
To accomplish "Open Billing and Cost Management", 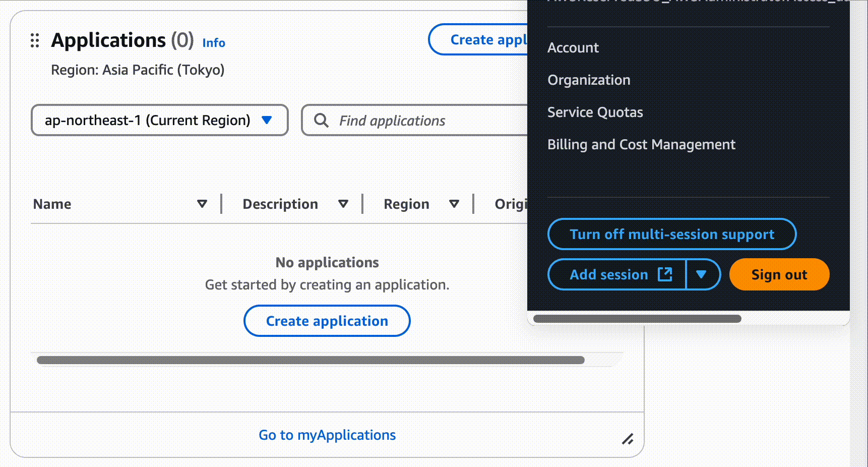I will (x=641, y=145).
